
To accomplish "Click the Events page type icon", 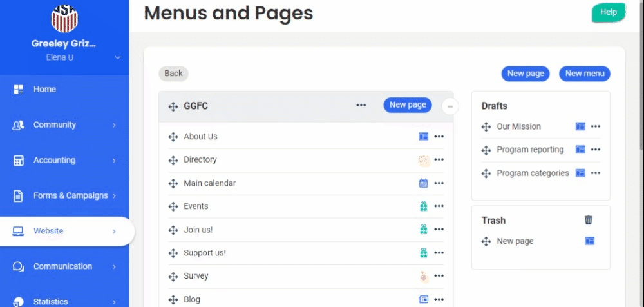I will (x=424, y=206).
